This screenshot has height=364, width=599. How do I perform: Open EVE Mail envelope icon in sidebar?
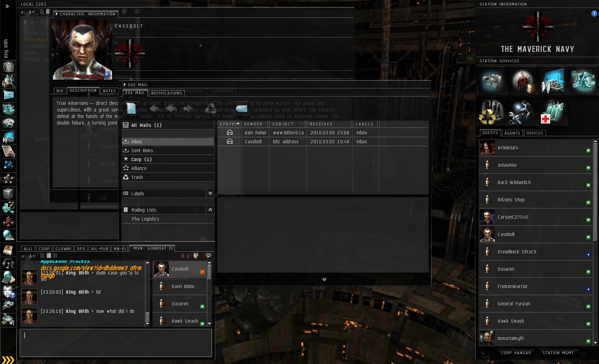(8, 95)
